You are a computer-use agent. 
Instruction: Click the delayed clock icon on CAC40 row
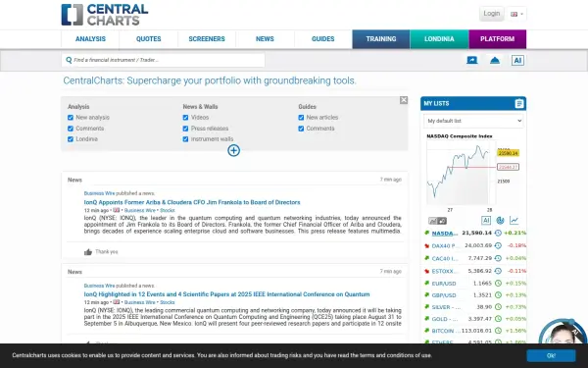(498, 258)
